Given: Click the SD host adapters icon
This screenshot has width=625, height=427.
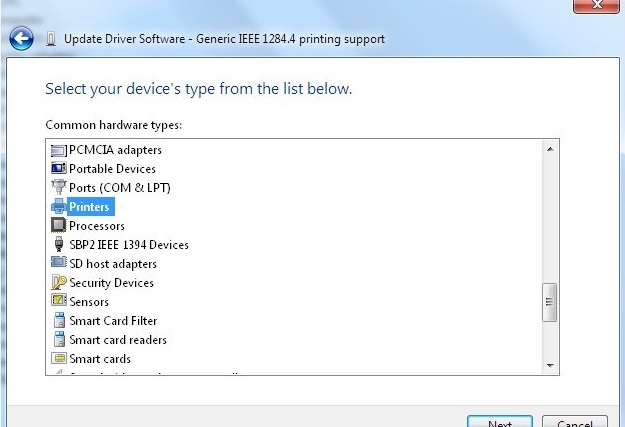Looking at the screenshot, I should (x=58, y=264).
